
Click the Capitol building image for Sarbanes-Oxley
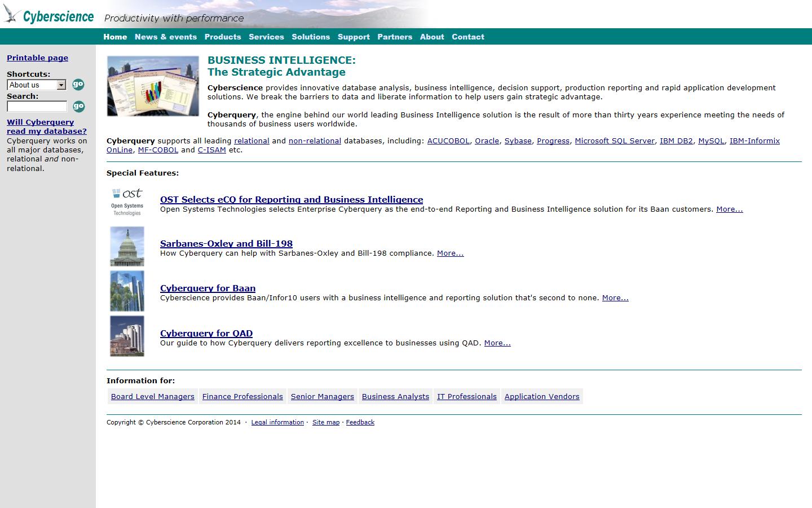127,246
